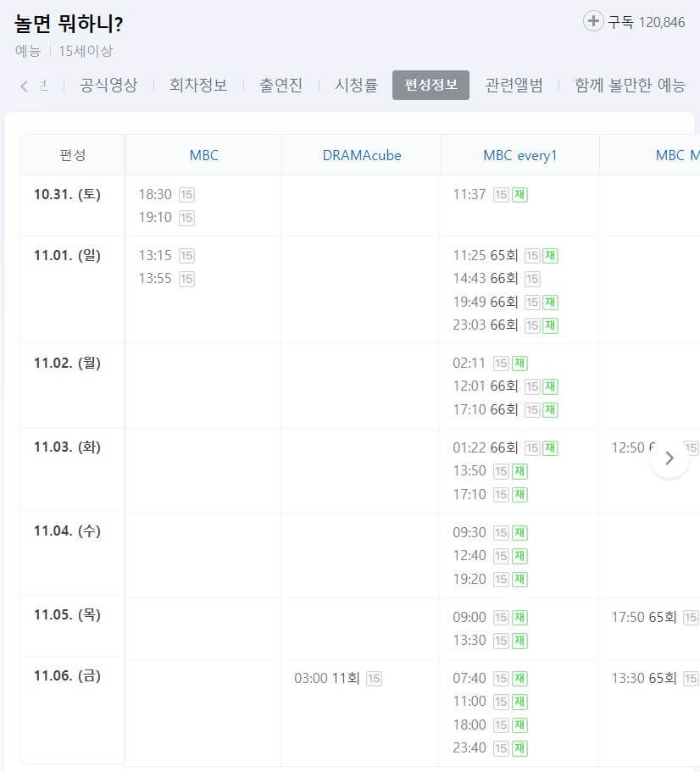Viewport: 700px width, 772px height.
Task: Click the 09:00 schedule entry
Action: (491, 617)
